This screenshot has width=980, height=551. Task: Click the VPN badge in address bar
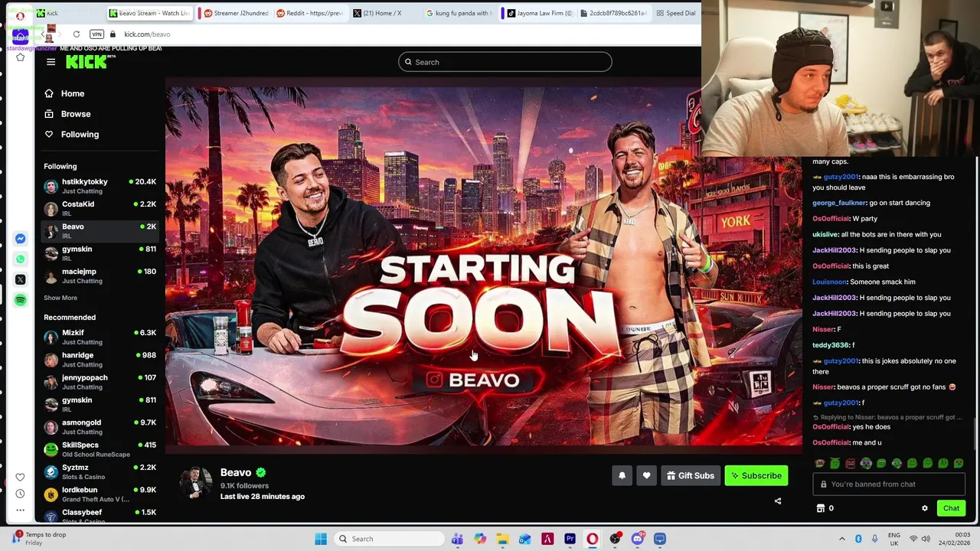96,34
